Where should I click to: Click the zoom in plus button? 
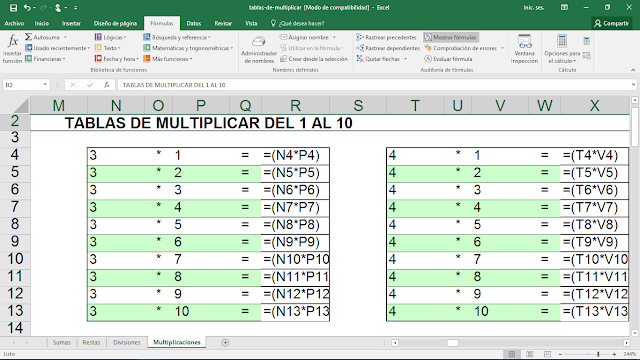tap(614, 354)
